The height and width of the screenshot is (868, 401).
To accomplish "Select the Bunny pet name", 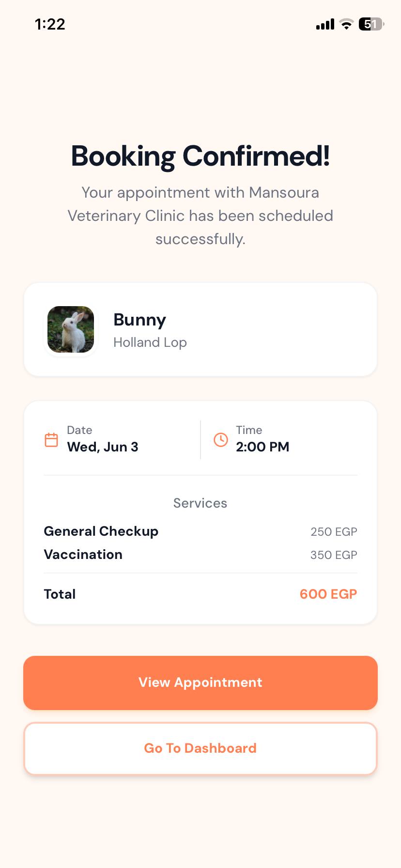I will [x=139, y=320].
